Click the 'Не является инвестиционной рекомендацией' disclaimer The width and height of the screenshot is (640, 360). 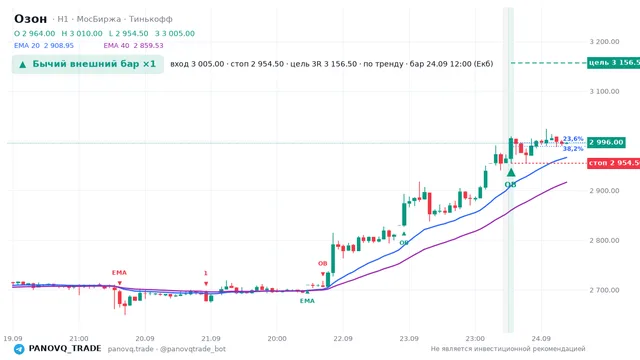click(508, 349)
